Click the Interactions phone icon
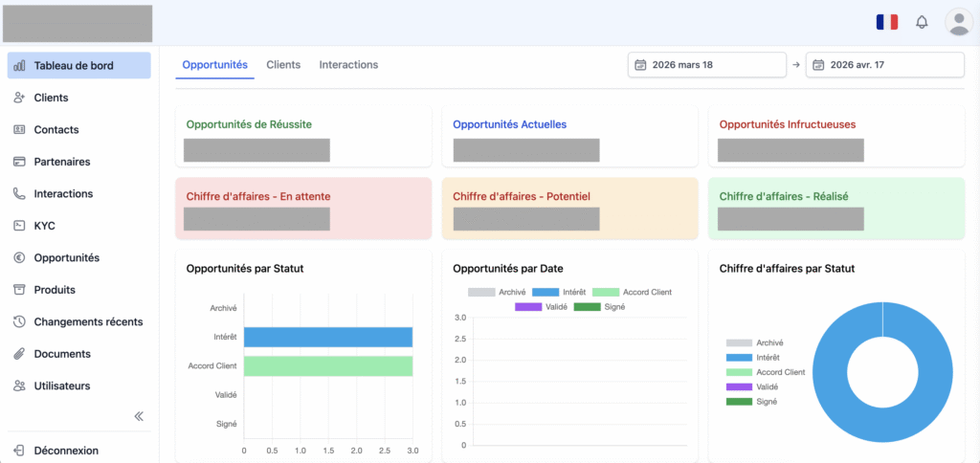 (x=19, y=193)
